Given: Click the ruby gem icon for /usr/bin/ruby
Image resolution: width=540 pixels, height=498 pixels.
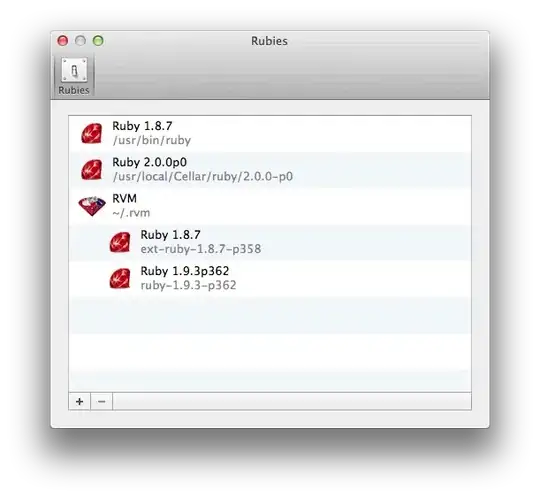Looking at the screenshot, I should (x=92, y=133).
